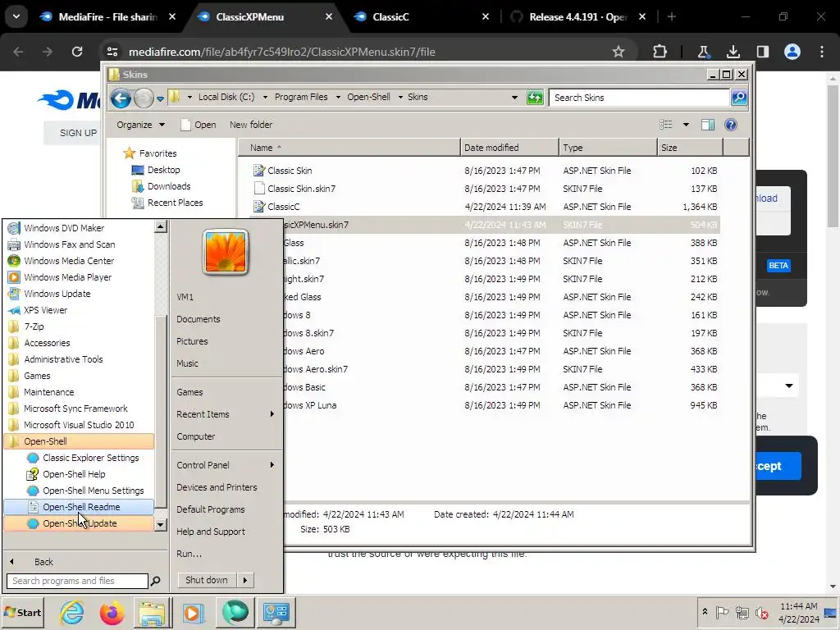Open the Open-Shell Readme document
Screen dimensions: 840x630
[78, 507]
